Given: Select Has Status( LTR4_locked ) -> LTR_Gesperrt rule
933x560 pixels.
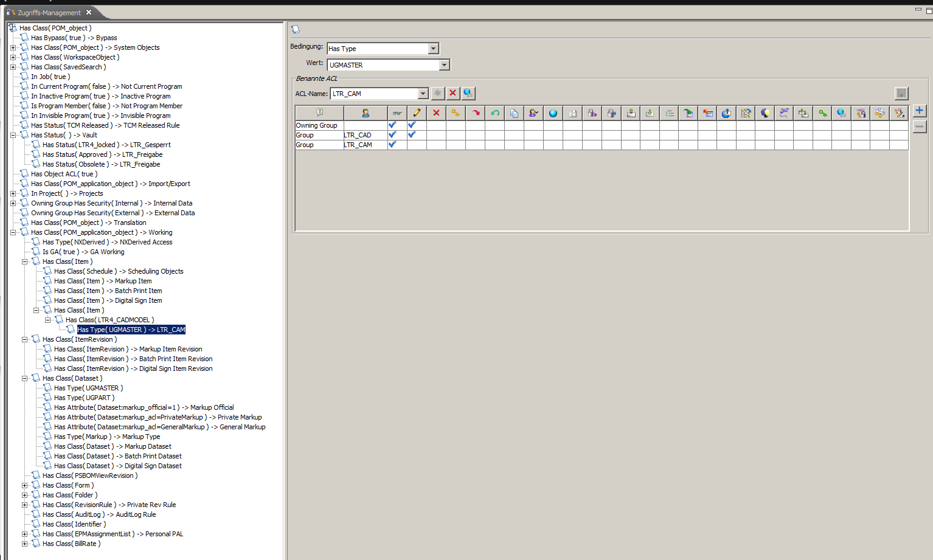Looking at the screenshot, I should [106, 145].
